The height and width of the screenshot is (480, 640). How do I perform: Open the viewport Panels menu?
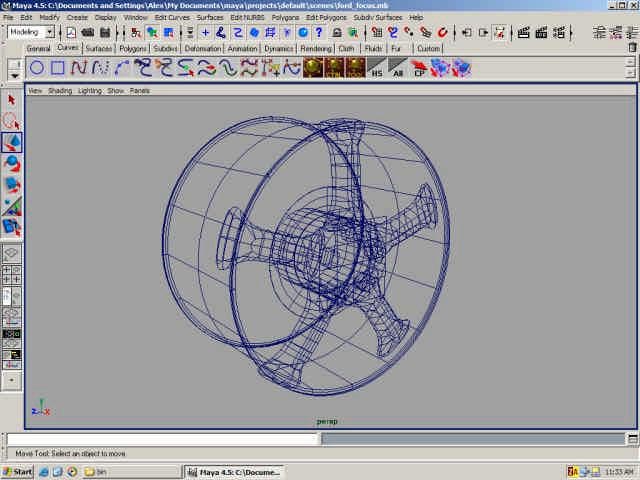139,90
